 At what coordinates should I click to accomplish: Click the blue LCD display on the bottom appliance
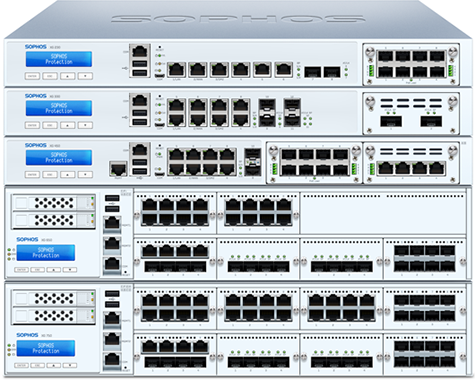46,348
